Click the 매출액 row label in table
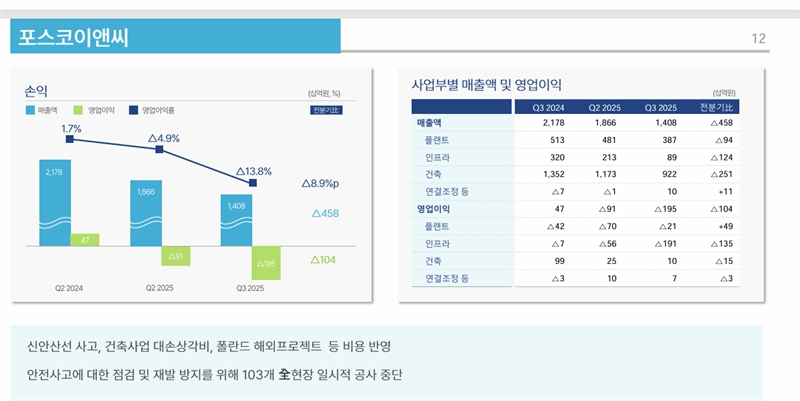The width and height of the screenshot is (800, 401). (430, 123)
